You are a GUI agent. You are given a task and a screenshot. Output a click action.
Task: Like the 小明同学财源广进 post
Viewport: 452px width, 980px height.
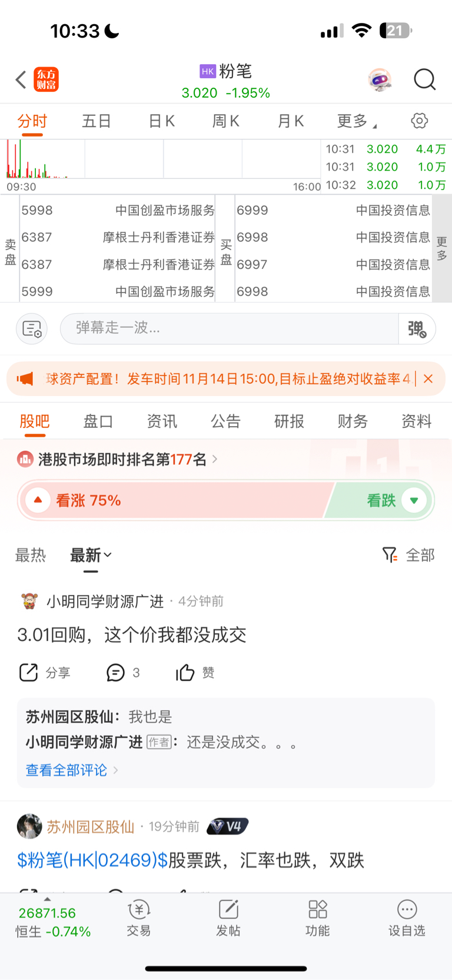pyautogui.click(x=195, y=672)
